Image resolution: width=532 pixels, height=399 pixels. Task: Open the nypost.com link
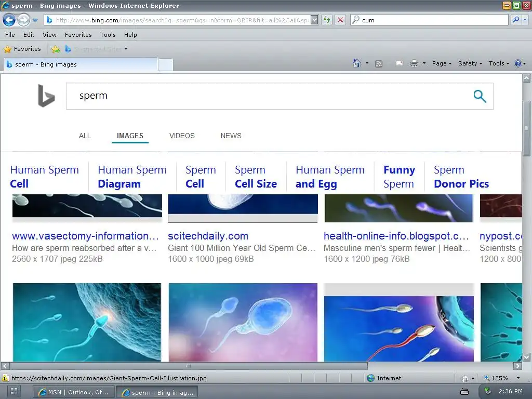pos(501,236)
